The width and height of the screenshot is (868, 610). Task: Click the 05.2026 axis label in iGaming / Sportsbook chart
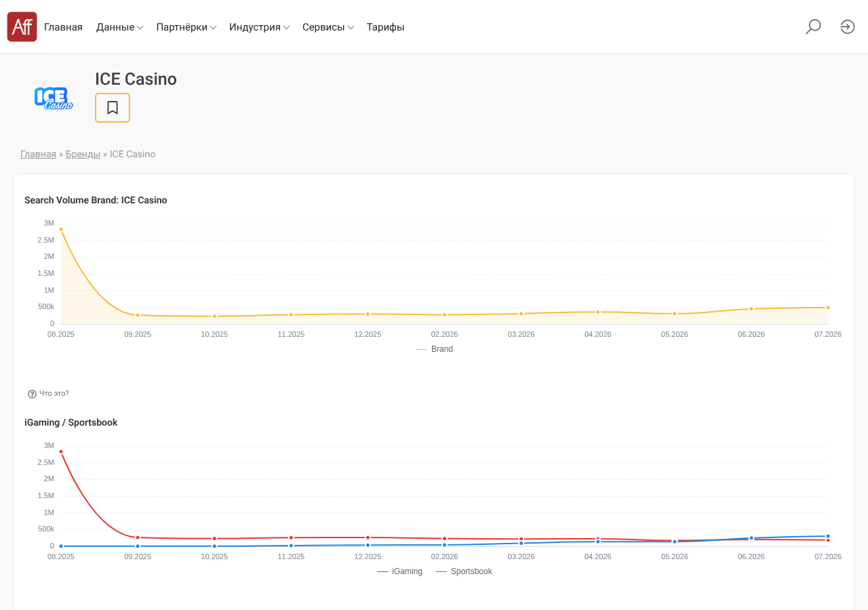tap(675, 556)
